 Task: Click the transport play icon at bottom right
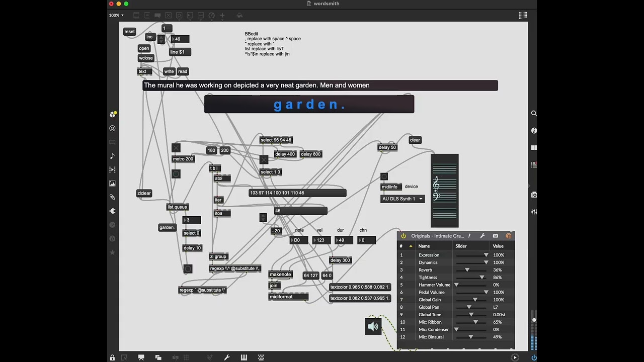point(515,357)
